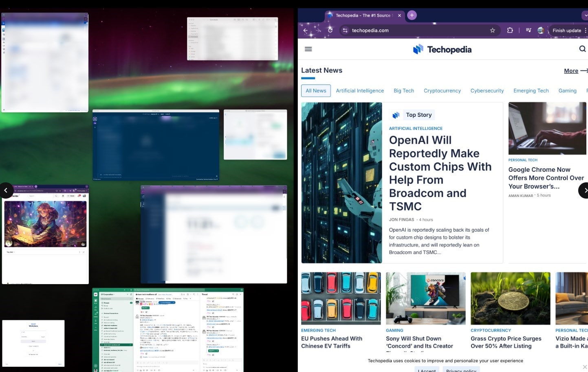The image size is (588, 372).
Task: Open the tab search dropdown arrow
Action: coord(585,15)
